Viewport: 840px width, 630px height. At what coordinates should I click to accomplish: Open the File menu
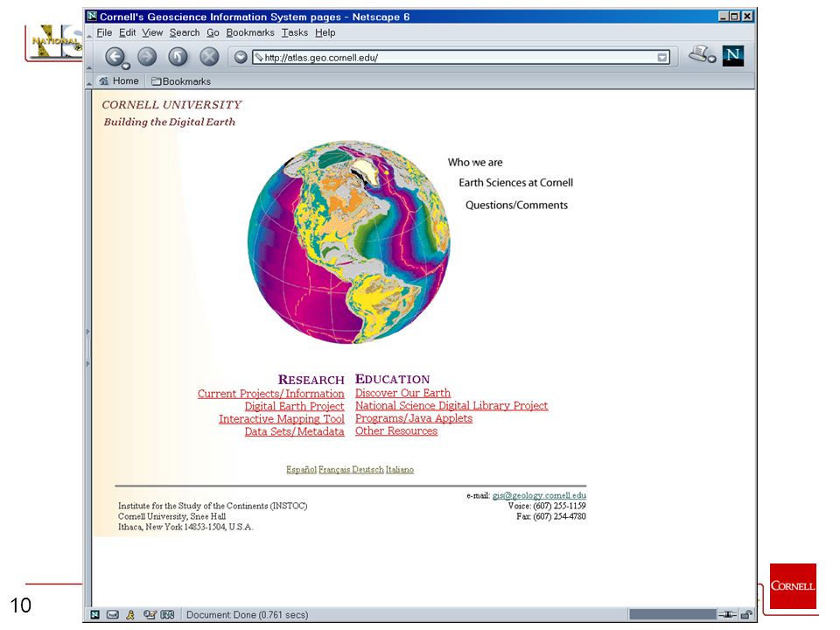(104, 32)
